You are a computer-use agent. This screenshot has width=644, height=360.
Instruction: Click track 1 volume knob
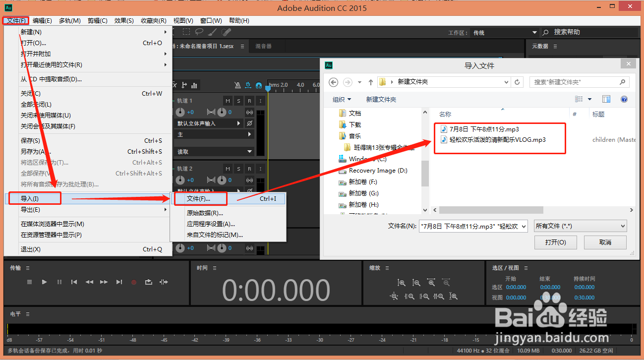pos(180,112)
